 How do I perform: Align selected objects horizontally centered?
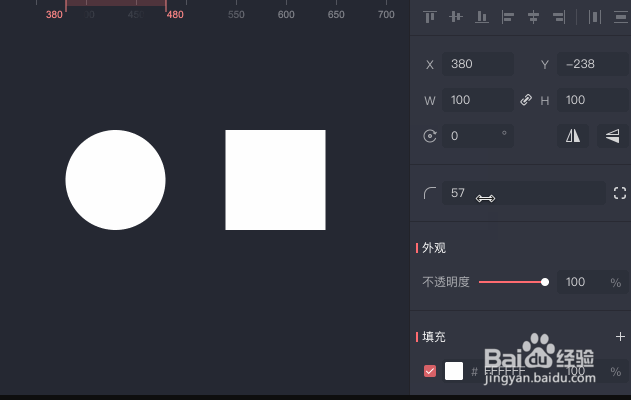pos(533,17)
